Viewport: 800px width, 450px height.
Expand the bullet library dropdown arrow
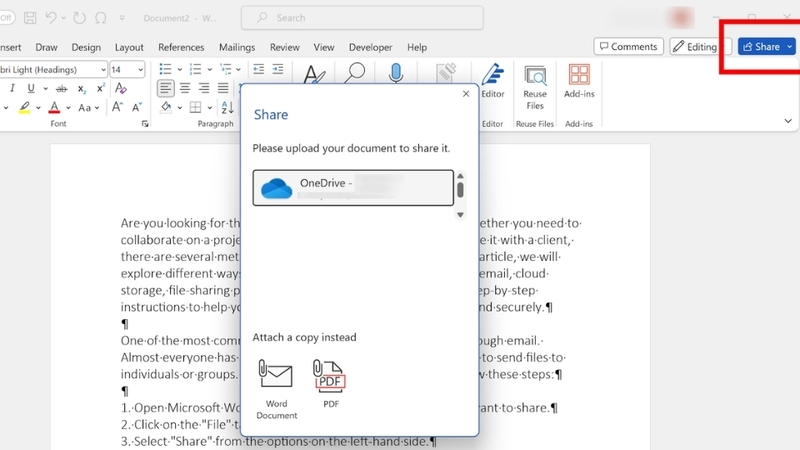point(180,69)
